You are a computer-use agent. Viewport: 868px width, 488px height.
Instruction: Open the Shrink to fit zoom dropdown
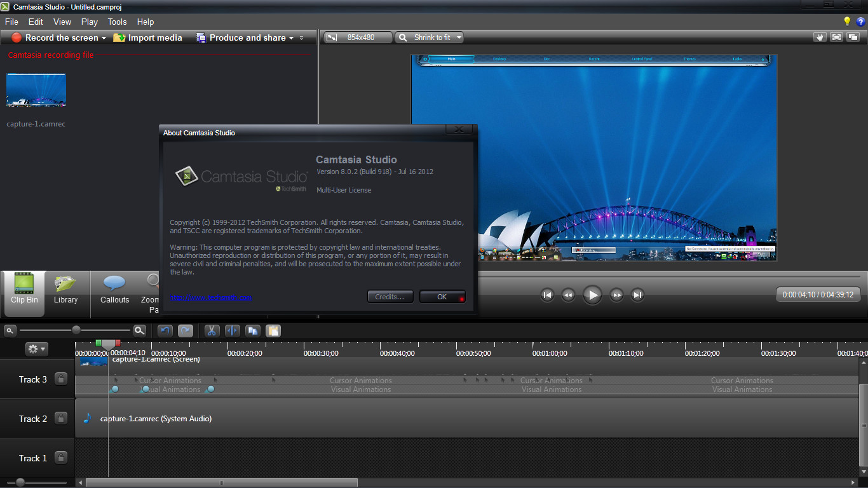(458, 37)
